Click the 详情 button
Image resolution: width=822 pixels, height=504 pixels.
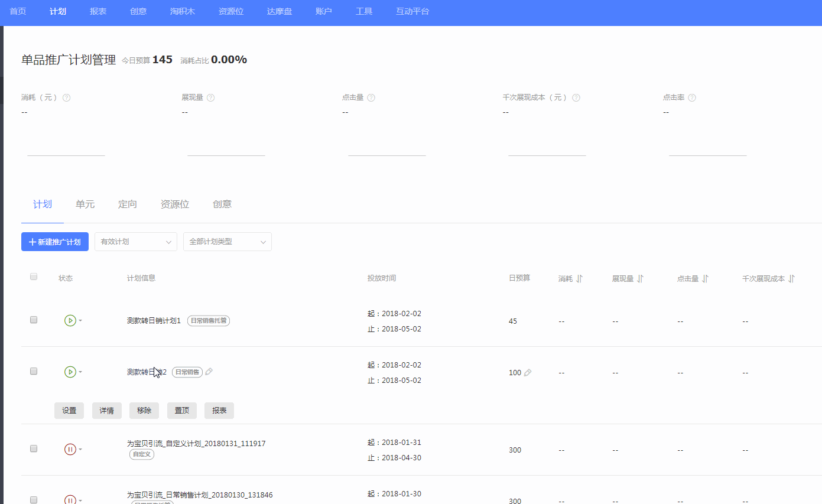[107, 411]
